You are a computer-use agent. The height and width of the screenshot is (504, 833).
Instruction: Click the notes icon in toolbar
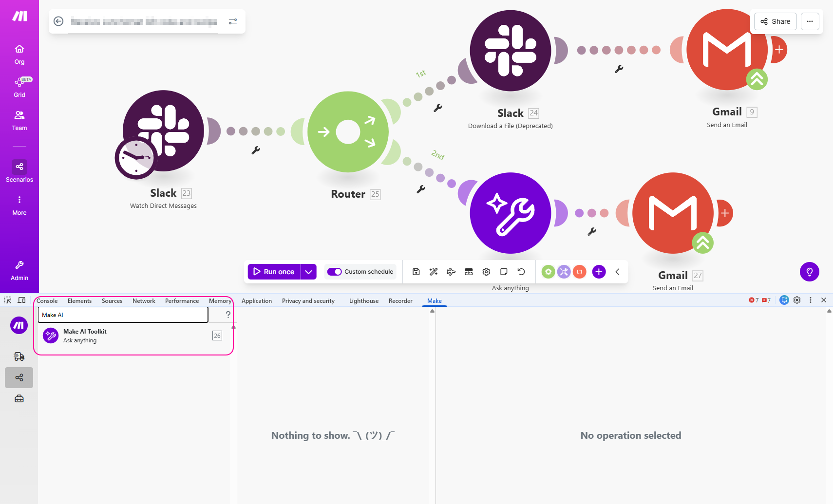click(504, 272)
